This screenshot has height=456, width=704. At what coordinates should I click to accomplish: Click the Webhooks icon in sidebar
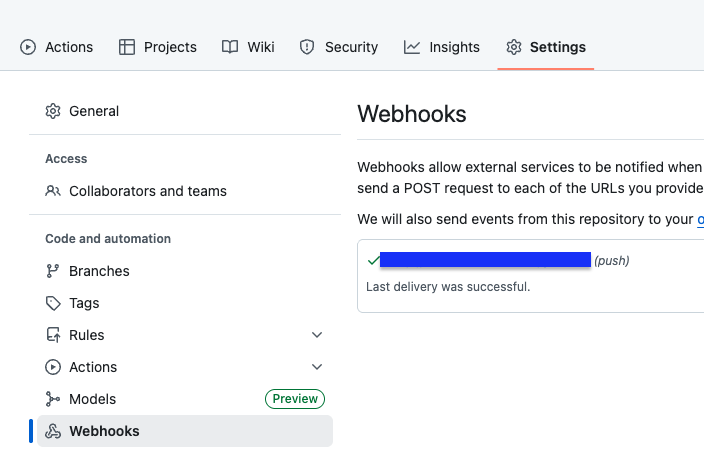click(53, 431)
